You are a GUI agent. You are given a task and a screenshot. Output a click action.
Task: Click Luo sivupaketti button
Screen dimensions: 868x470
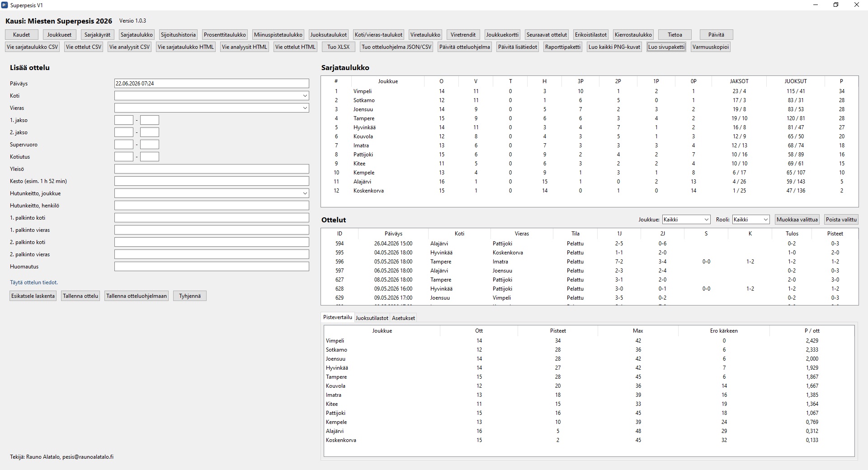666,47
